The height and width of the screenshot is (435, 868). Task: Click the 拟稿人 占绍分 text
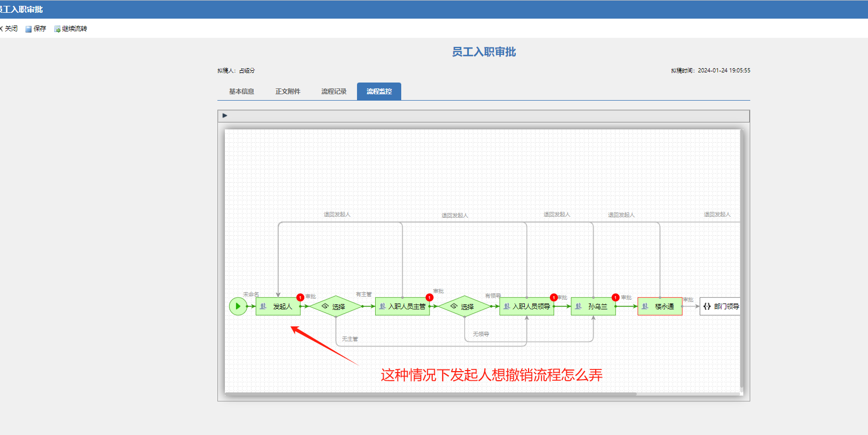(x=236, y=71)
